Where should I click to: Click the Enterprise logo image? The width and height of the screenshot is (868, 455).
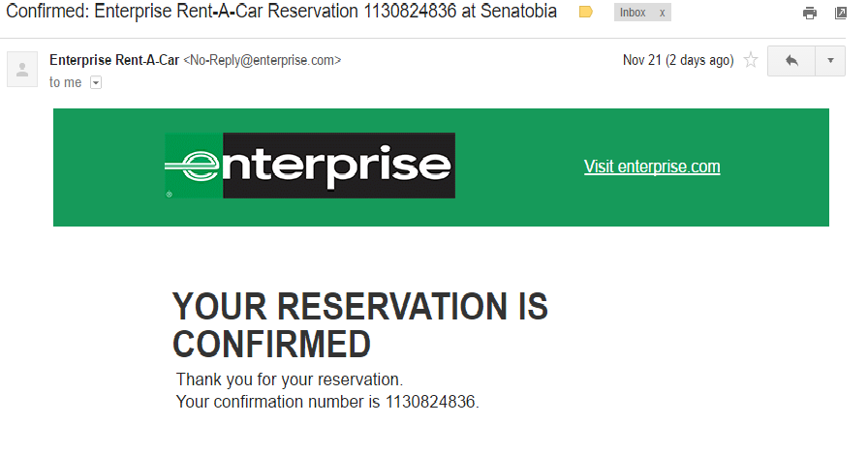coord(309,166)
